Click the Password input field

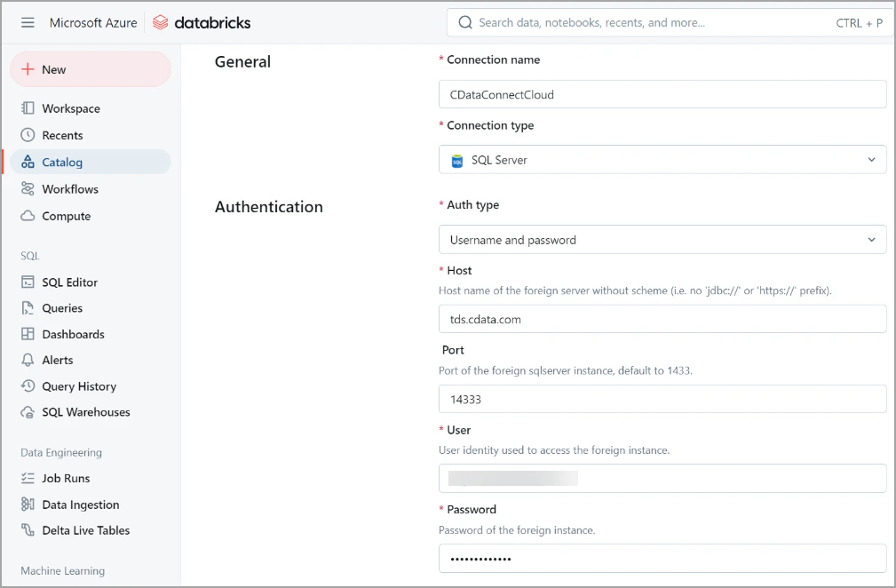(x=662, y=559)
